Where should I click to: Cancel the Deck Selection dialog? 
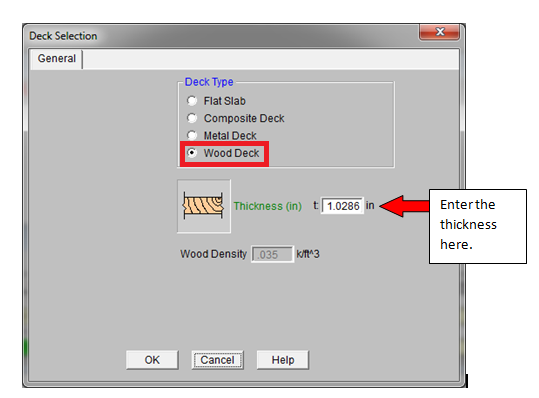point(217,360)
